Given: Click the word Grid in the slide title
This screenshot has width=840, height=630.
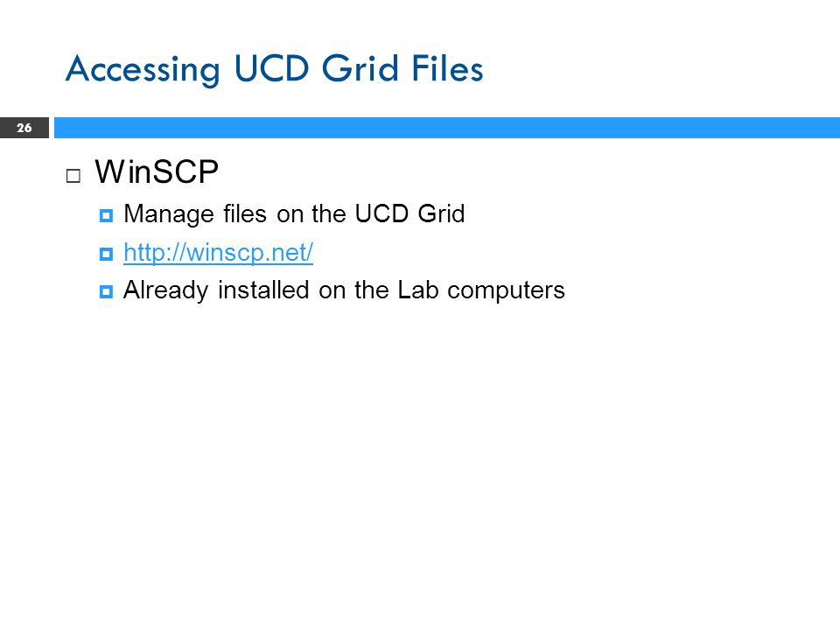Looking at the screenshot, I should pos(360,68).
